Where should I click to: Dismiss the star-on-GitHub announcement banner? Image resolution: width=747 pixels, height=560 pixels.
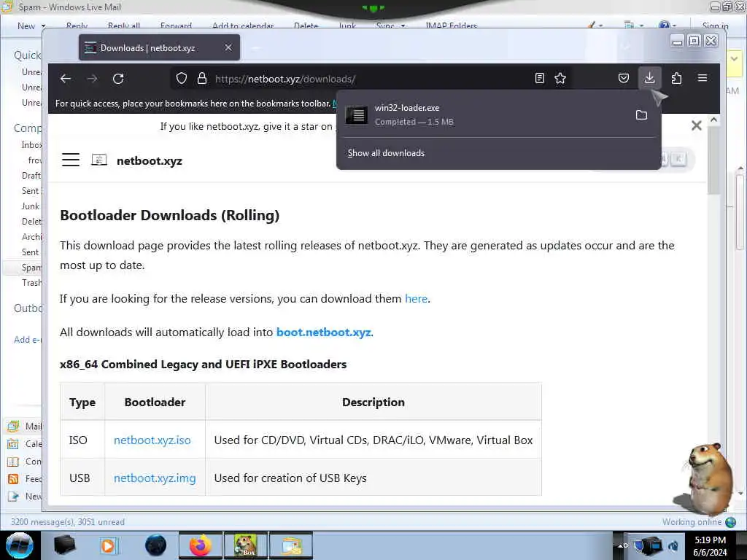[x=697, y=125]
